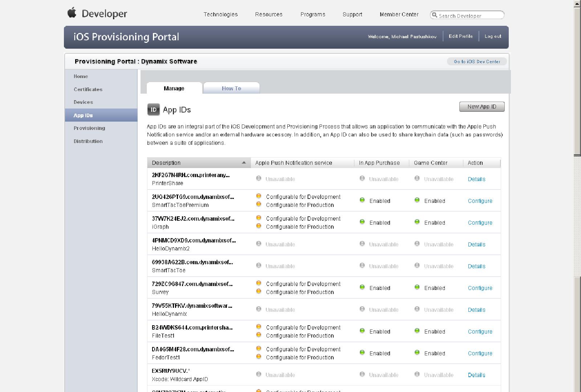This screenshot has width=581, height=392.
Task: Switch to the How To tab
Action: (231, 88)
